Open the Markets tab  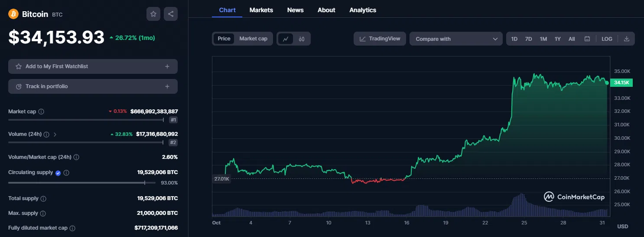click(261, 10)
